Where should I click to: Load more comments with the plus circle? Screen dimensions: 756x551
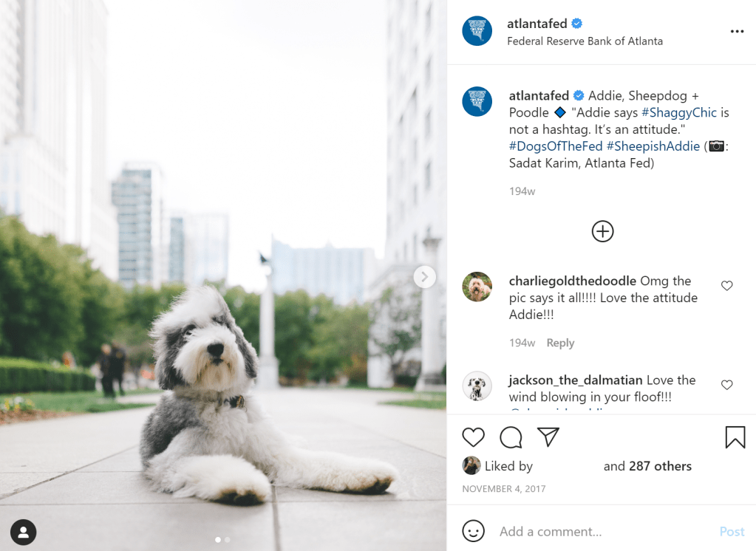point(602,231)
